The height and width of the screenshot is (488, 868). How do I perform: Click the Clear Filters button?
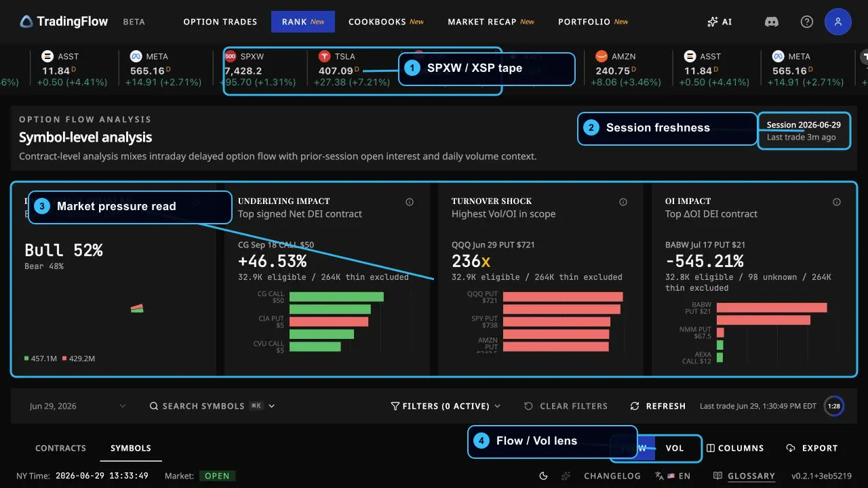pyautogui.click(x=566, y=406)
